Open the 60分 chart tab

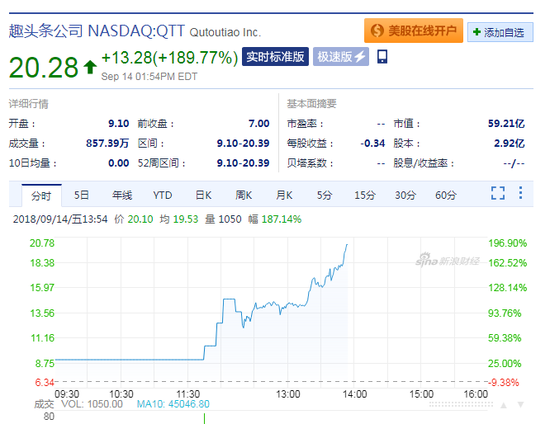(446, 195)
